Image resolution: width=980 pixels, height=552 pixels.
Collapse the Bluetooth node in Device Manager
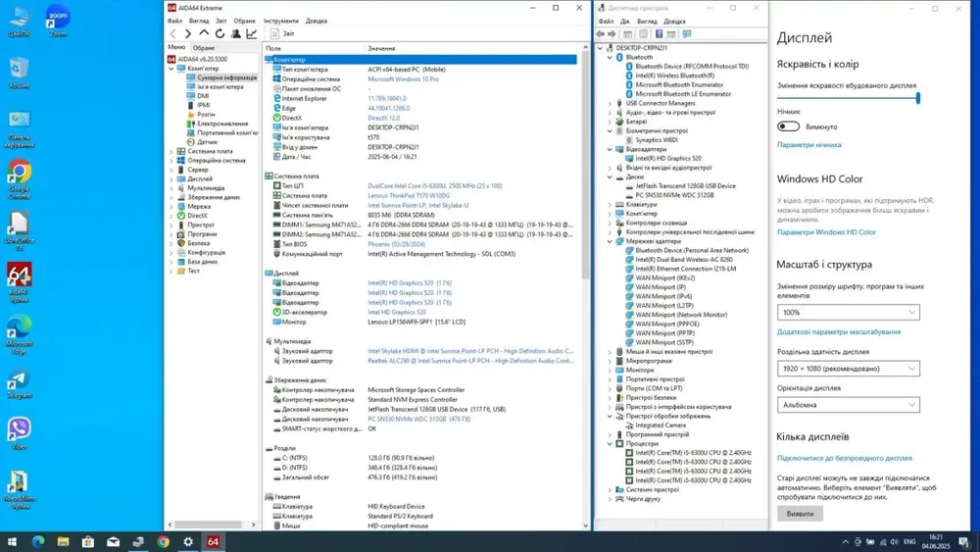coord(610,58)
